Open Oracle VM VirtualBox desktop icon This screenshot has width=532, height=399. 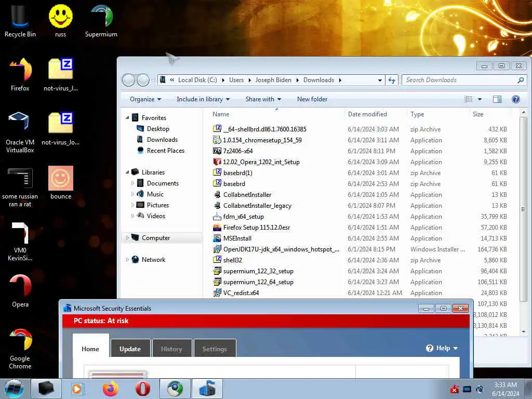click(20, 132)
